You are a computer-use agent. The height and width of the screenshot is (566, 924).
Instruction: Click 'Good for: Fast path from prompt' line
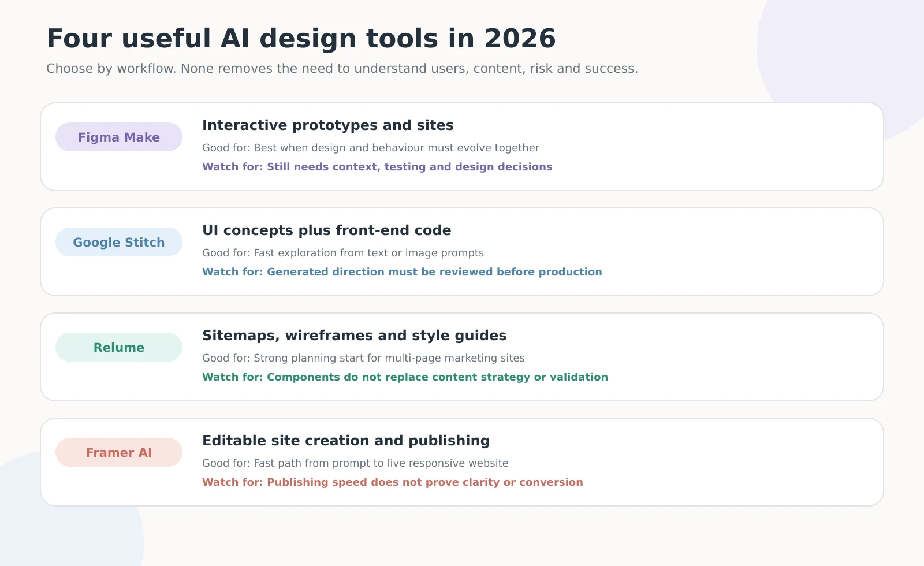(355, 463)
